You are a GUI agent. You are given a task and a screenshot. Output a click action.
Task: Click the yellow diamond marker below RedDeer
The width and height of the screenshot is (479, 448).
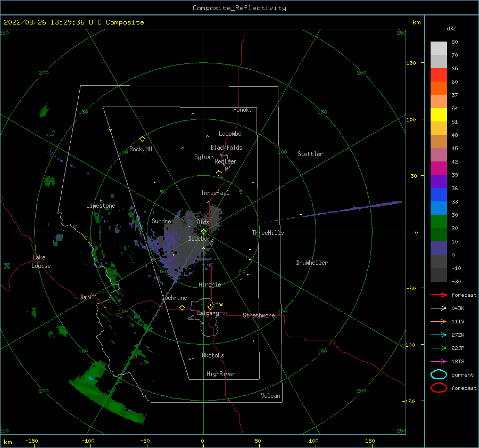pos(219,173)
